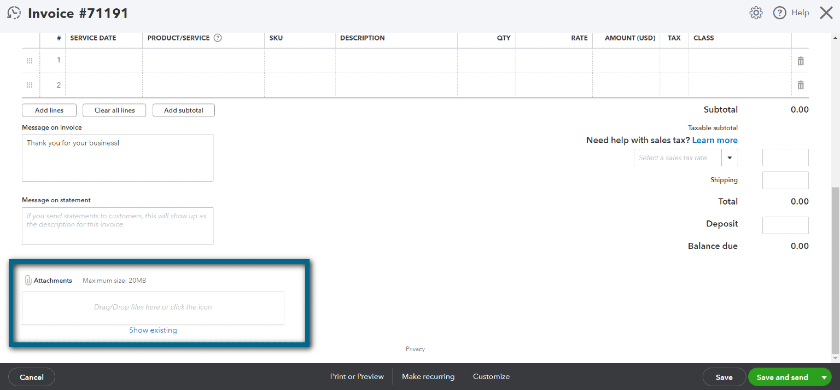Delete line 2 with trash icon

click(x=800, y=85)
